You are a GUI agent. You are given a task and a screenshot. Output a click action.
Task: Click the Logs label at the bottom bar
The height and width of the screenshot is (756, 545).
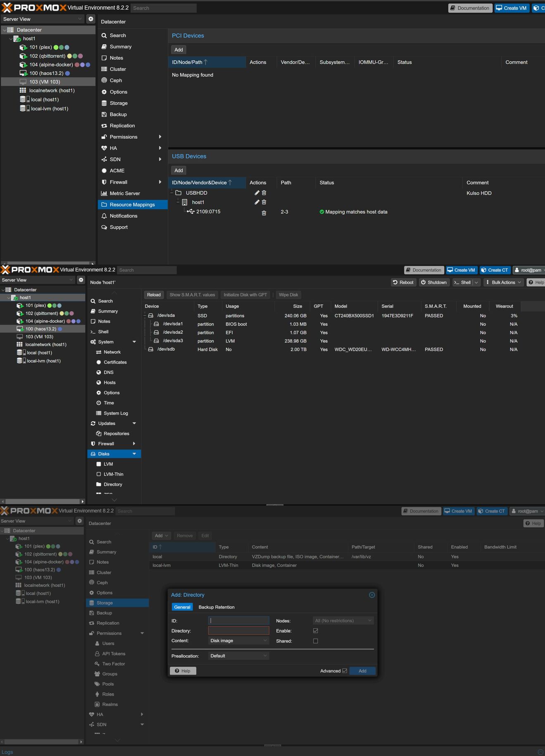7,752
